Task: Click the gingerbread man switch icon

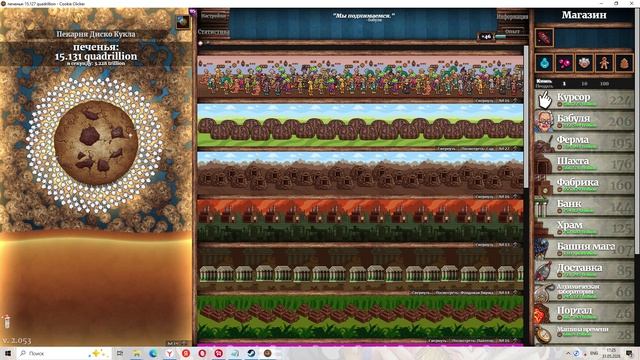Action: tap(604, 63)
